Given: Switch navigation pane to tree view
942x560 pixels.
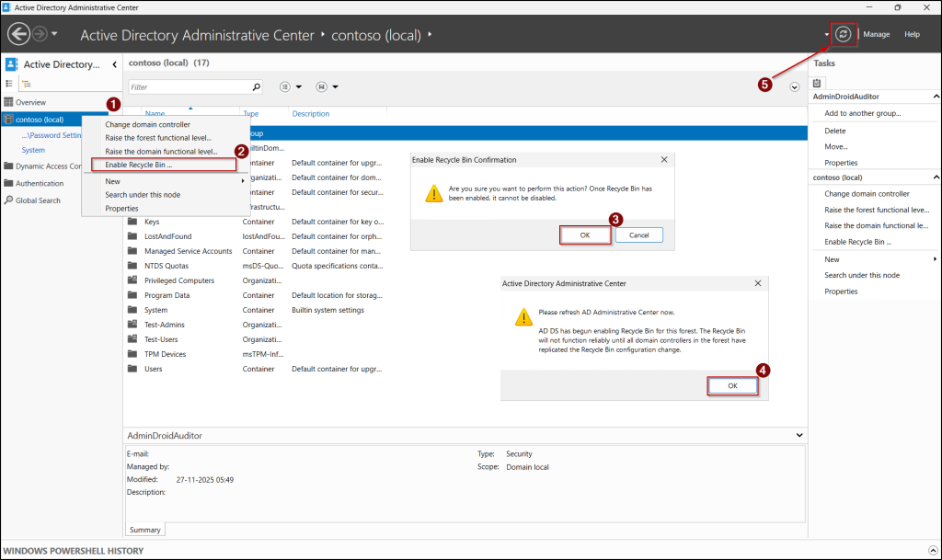Looking at the screenshot, I should coord(26,84).
